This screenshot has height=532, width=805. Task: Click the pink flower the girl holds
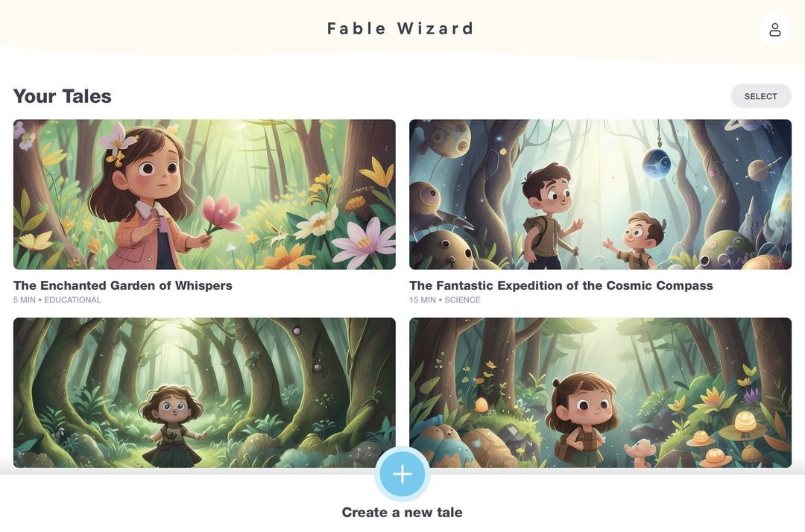point(220,213)
